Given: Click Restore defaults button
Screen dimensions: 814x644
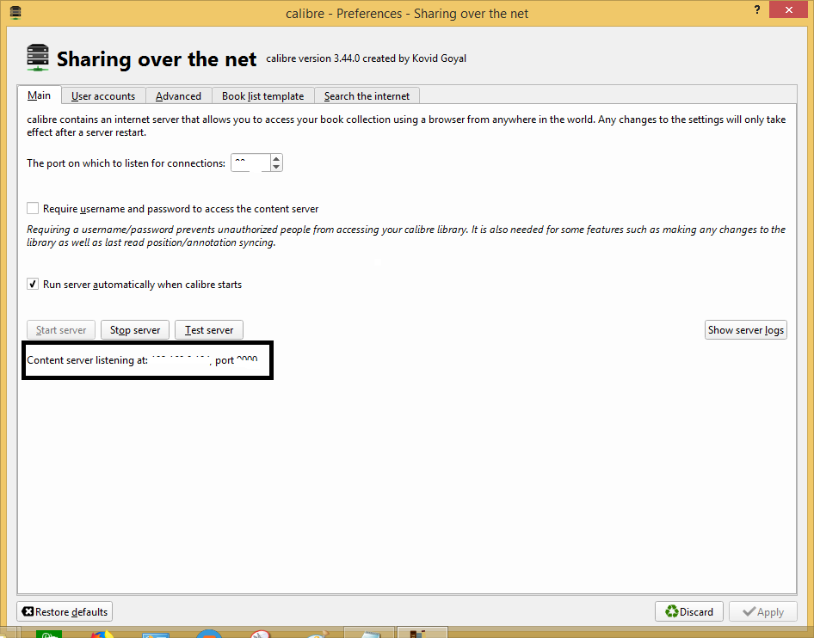Looking at the screenshot, I should coord(65,612).
